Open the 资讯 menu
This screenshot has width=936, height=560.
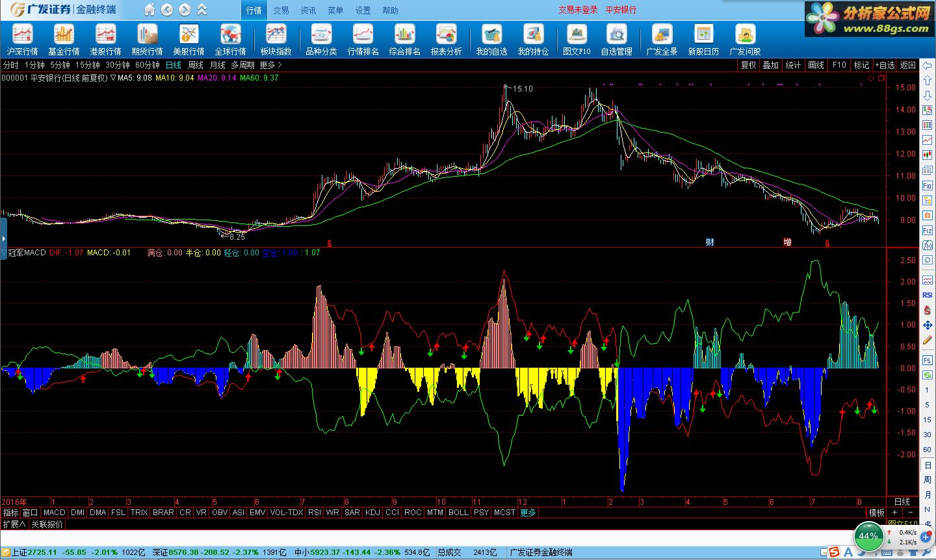[308, 10]
